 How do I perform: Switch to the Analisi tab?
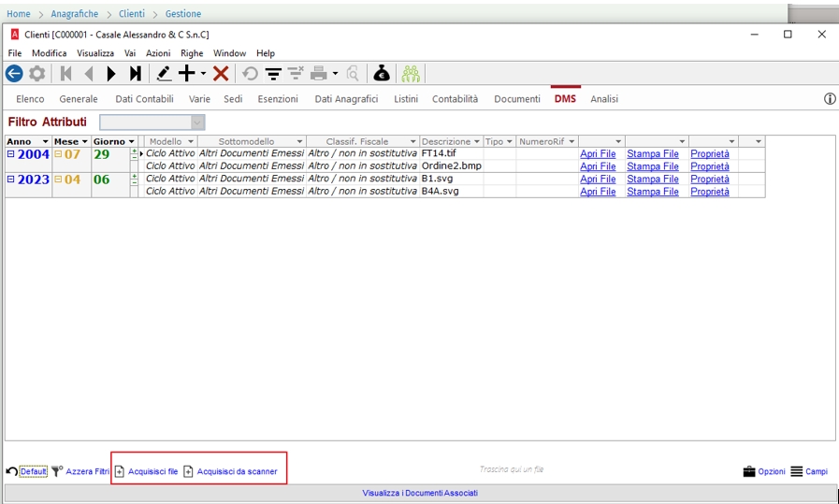(604, 99)
